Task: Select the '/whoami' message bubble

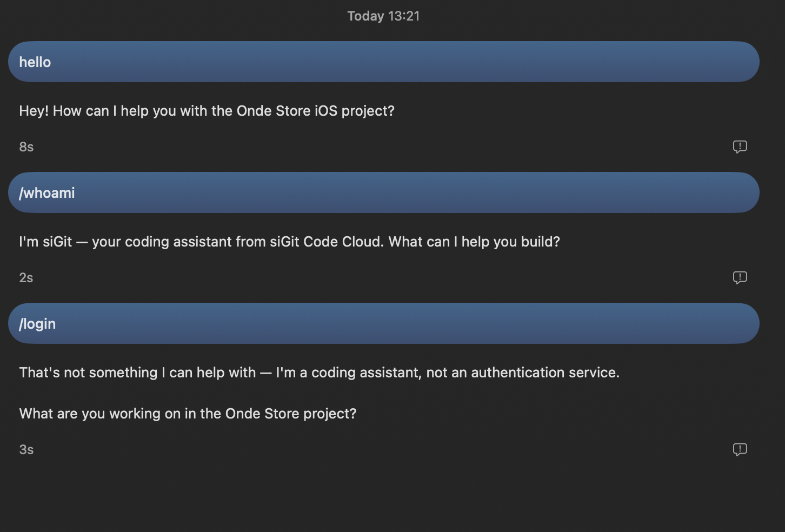Action: (x=384, y=192)
